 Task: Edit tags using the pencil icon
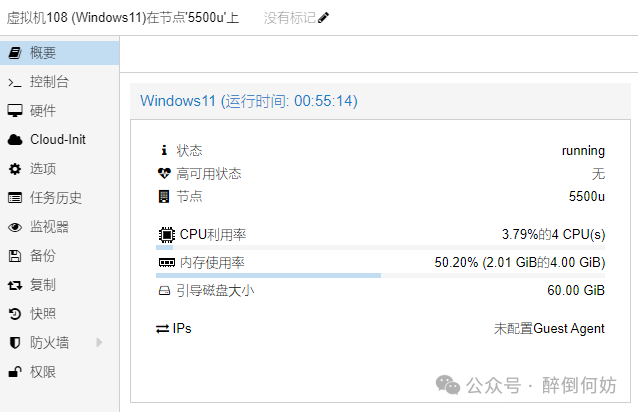click(323, 18)
